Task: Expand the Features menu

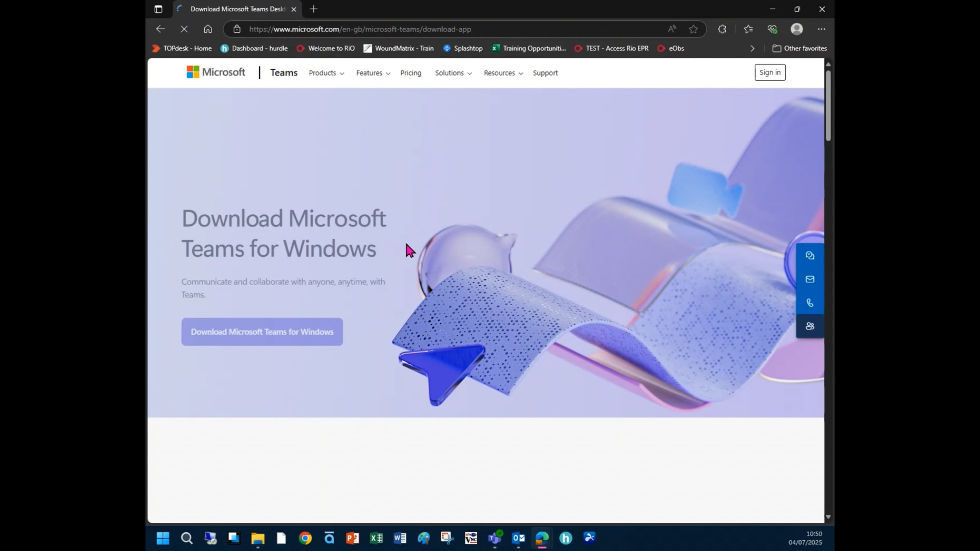Action: point(373,73)
